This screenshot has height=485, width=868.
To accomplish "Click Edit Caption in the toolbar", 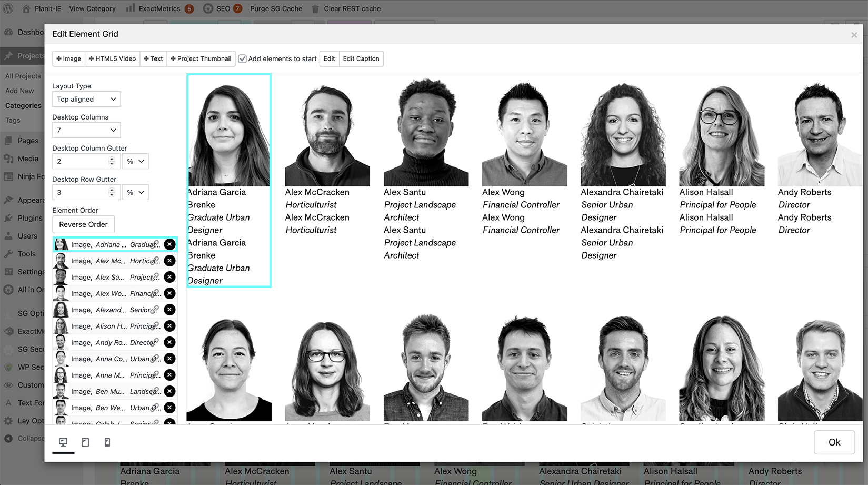I will (x=361, y=58).
